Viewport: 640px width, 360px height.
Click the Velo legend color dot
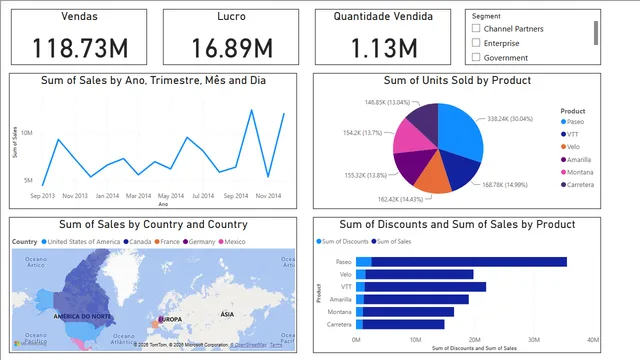[x=563, y=147]
